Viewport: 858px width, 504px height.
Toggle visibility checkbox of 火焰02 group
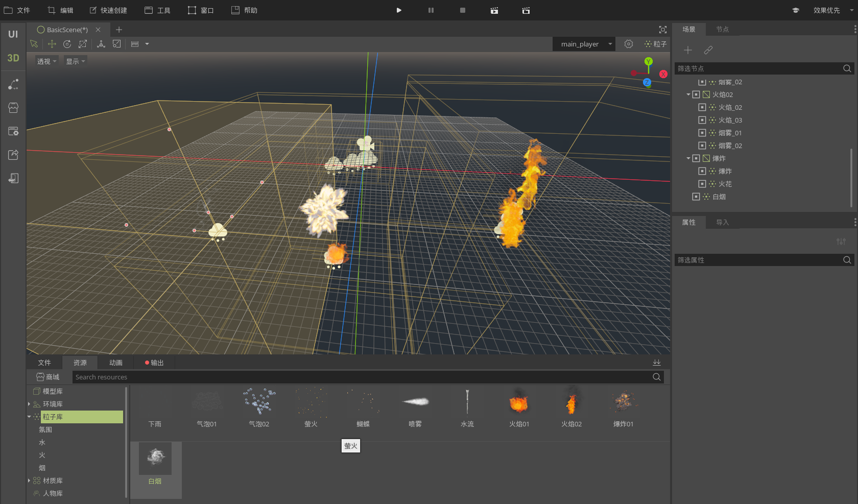point(696,94)
